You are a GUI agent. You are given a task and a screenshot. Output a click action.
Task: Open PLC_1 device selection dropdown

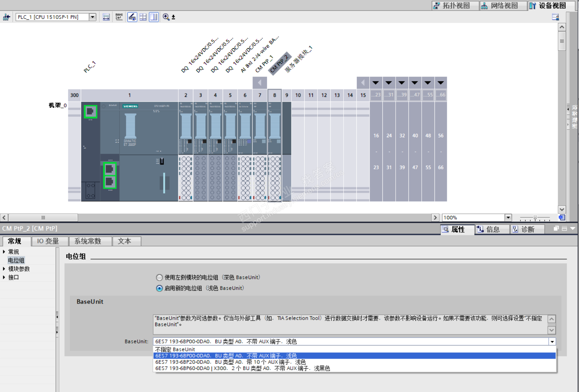[x=92, y=17]
